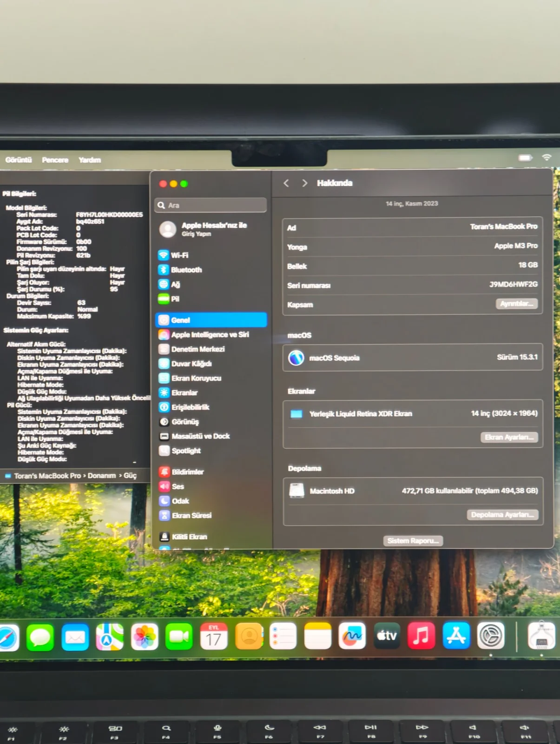This screenshot has height=744, width=560.
Task: Click the Depolama Ayarları button
Action: 503,515
